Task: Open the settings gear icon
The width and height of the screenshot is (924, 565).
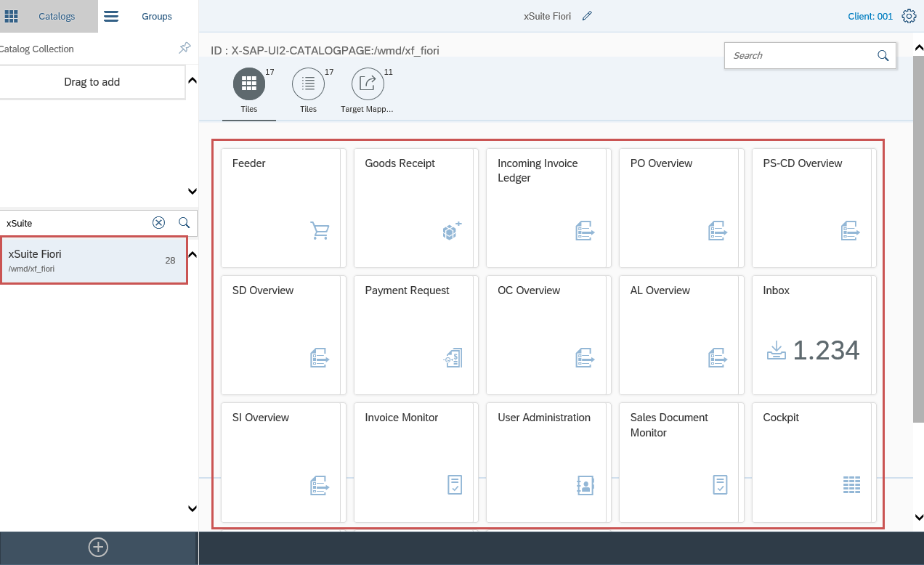Action: tap(909, 16)
